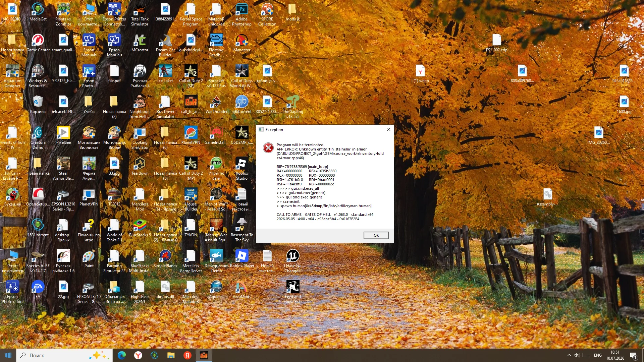Viewport: 644px width, 362px height.
Task: Open the Windows Start menu
Action: click(x=8, y=355)
